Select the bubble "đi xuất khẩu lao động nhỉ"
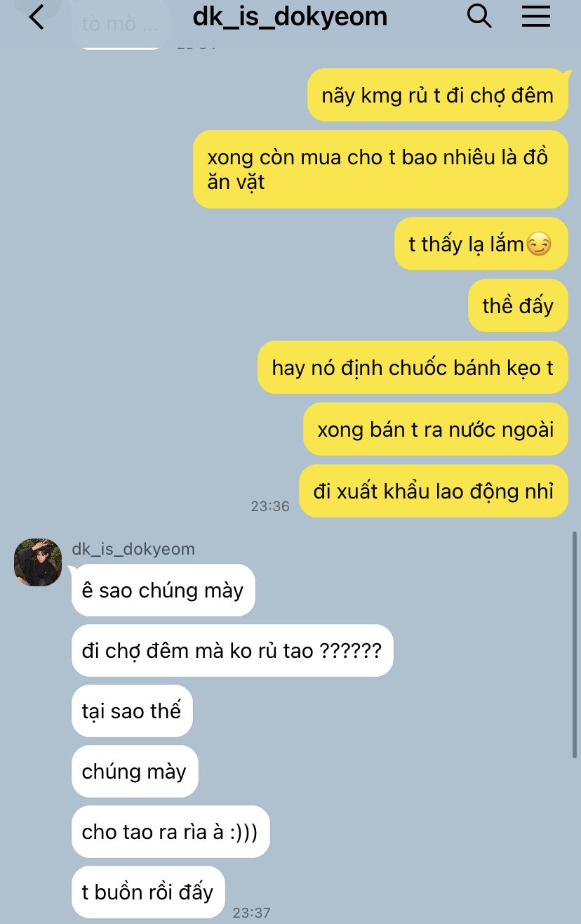The image size is (581, 924). [x=434, y=491]
